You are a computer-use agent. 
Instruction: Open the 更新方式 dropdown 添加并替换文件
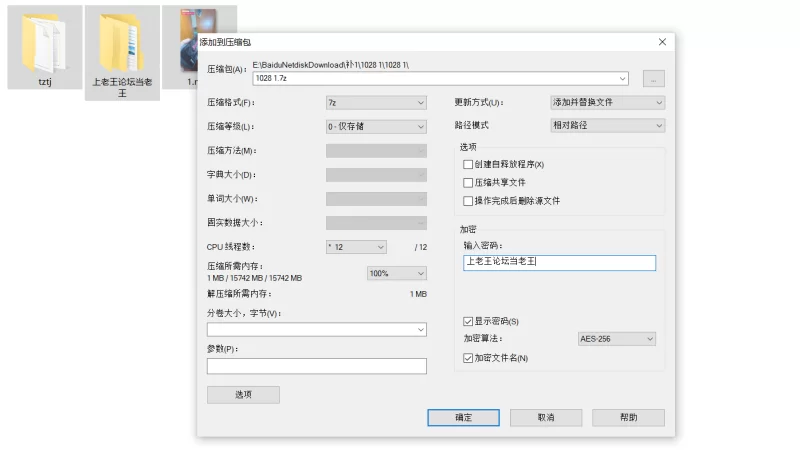pos(607,103)
